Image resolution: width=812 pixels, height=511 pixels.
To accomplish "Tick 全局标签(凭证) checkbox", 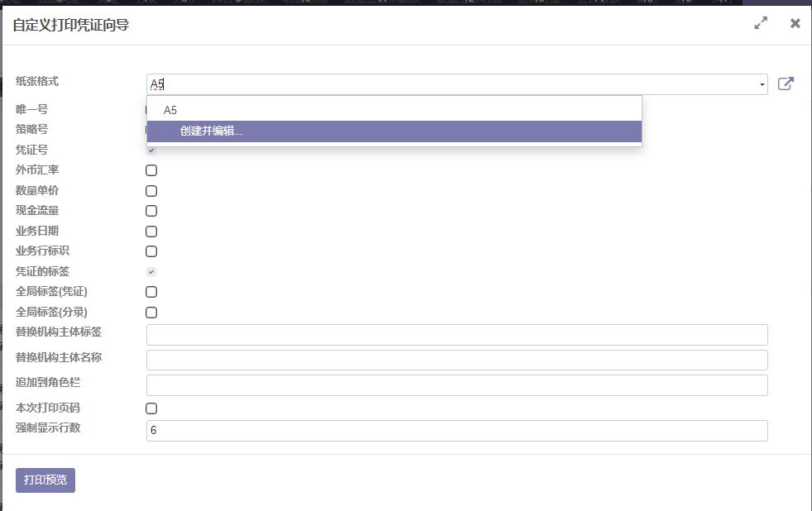I will (x=151, y=292).
